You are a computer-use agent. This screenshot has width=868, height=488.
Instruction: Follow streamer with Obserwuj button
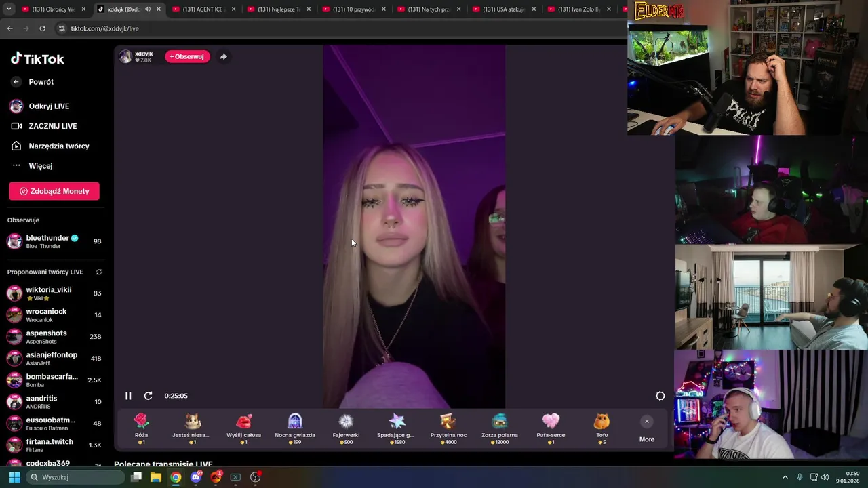(x=187, y=56)
